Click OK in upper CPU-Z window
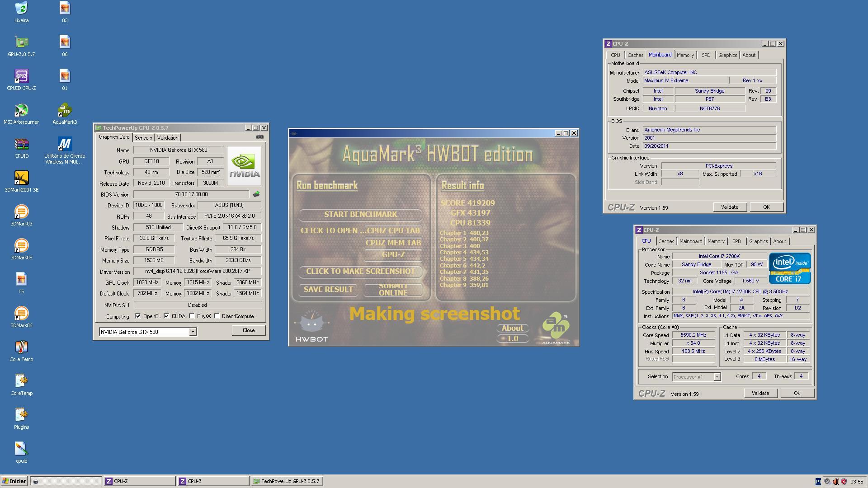The height and width of the screenshot is (488, 868). (x=766, y=207)
